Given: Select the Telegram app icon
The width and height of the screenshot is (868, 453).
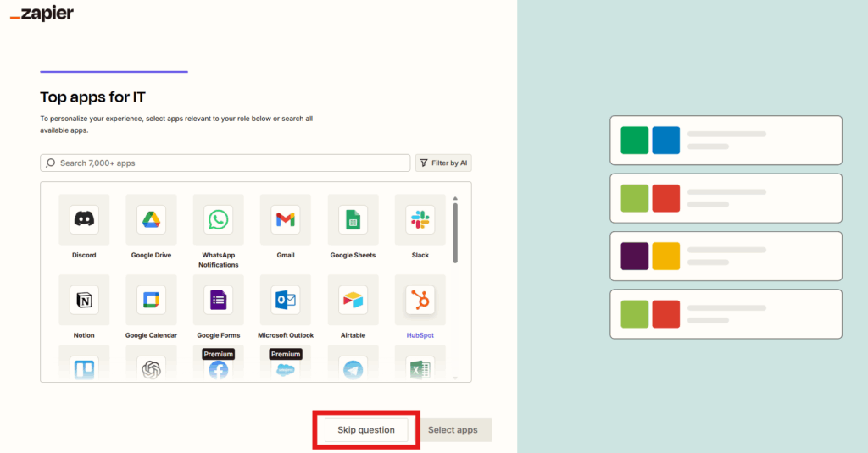Looking at the screenshot, I should coord(353,368).
